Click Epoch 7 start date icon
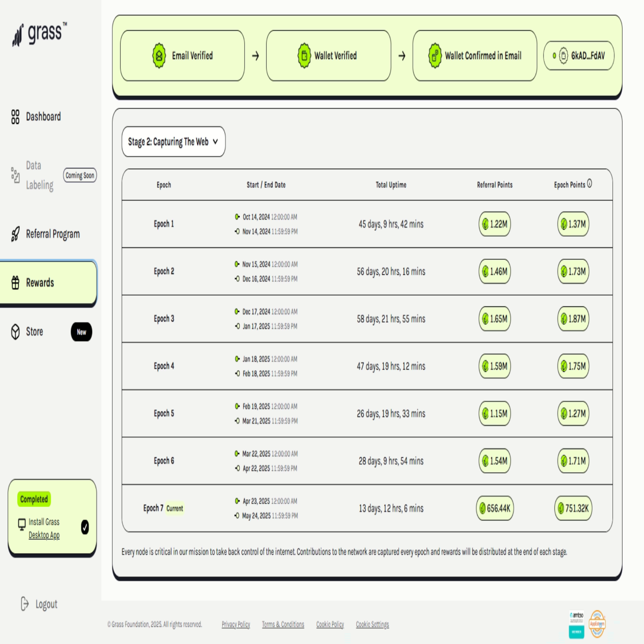Viewport: 644px width, 644px height. point(237,501)
